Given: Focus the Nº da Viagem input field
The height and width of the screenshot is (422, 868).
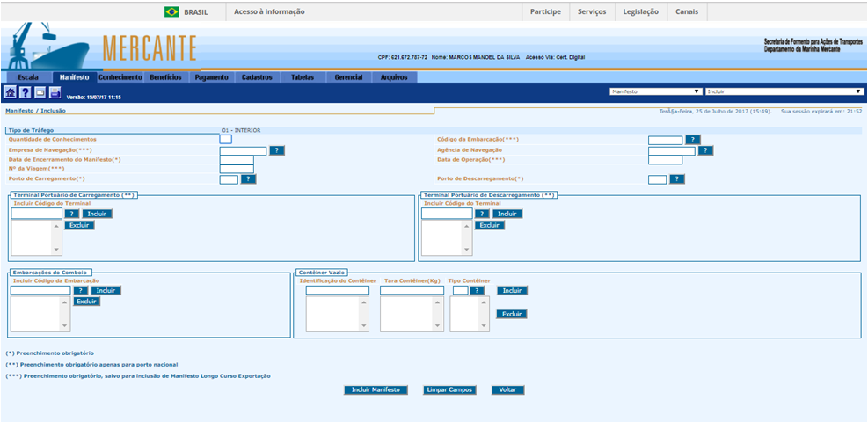Looking at the screenshot, I should [237, 170].
